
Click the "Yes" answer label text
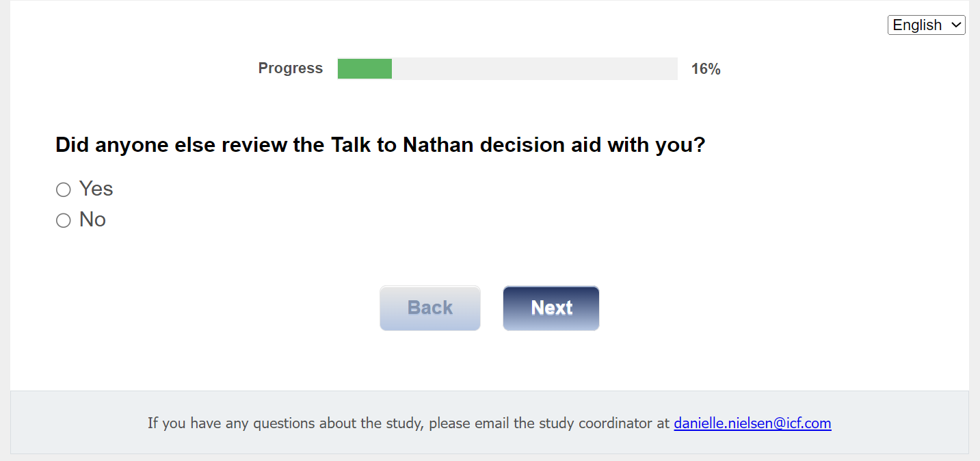click(96, 189)
